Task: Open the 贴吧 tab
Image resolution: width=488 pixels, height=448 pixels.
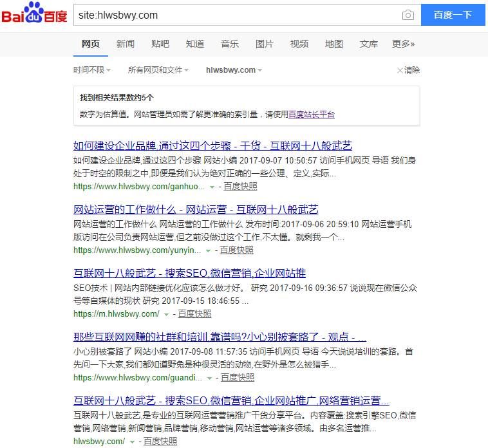Action: pyautogui.click(x=160, y=44)
